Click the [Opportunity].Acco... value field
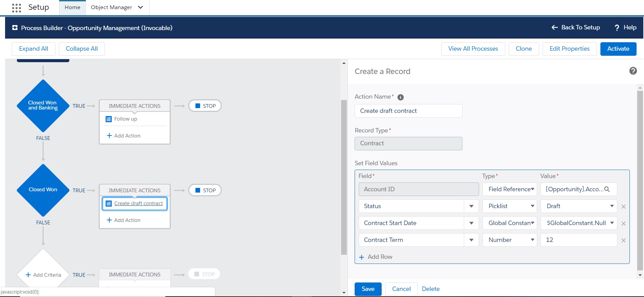Viewport: 644px width, 297px height. [x=579, y=189]
